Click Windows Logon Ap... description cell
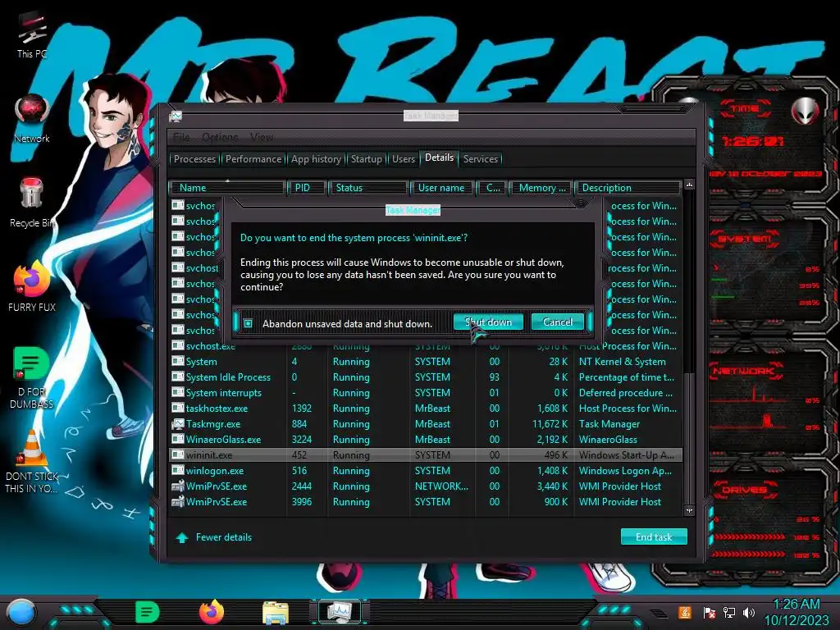 625,470
